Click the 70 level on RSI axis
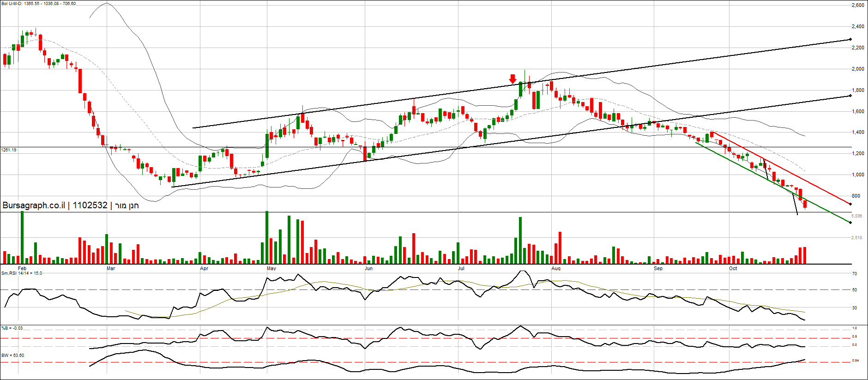 click(855, 274)
